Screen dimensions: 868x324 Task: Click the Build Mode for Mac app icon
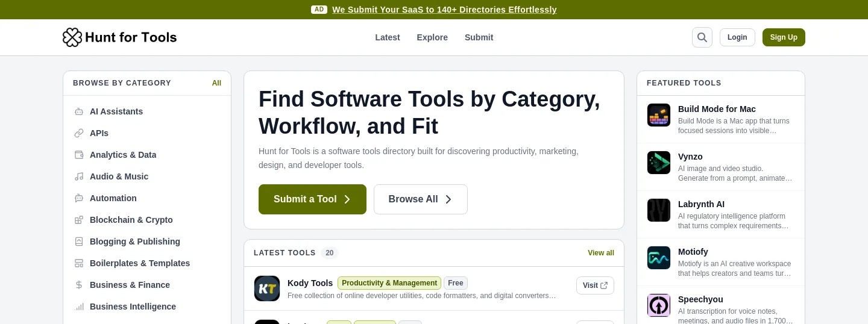659,115
